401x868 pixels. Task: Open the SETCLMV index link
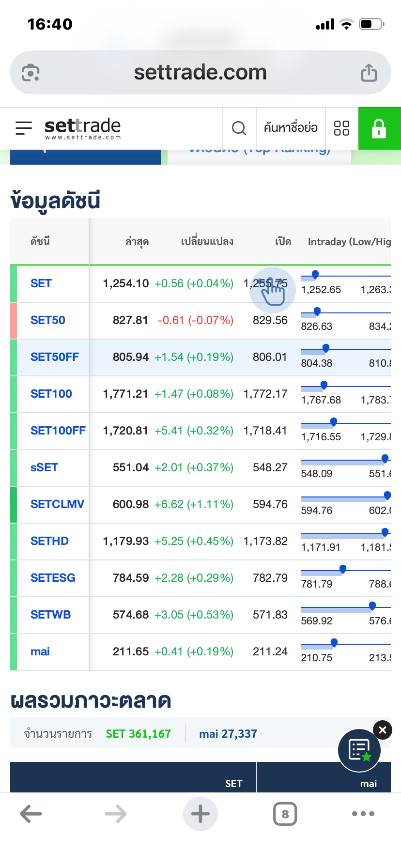pyautogui.click(x=57, y=504)
